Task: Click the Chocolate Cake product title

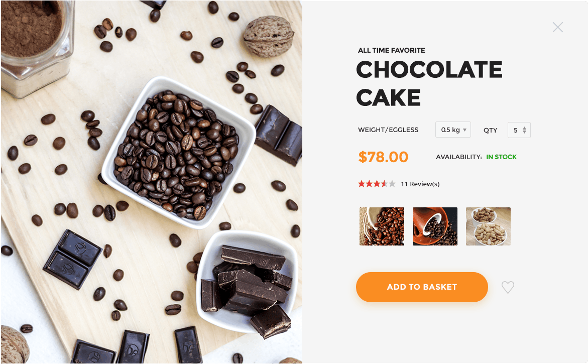Action: [x=429, y=84]
